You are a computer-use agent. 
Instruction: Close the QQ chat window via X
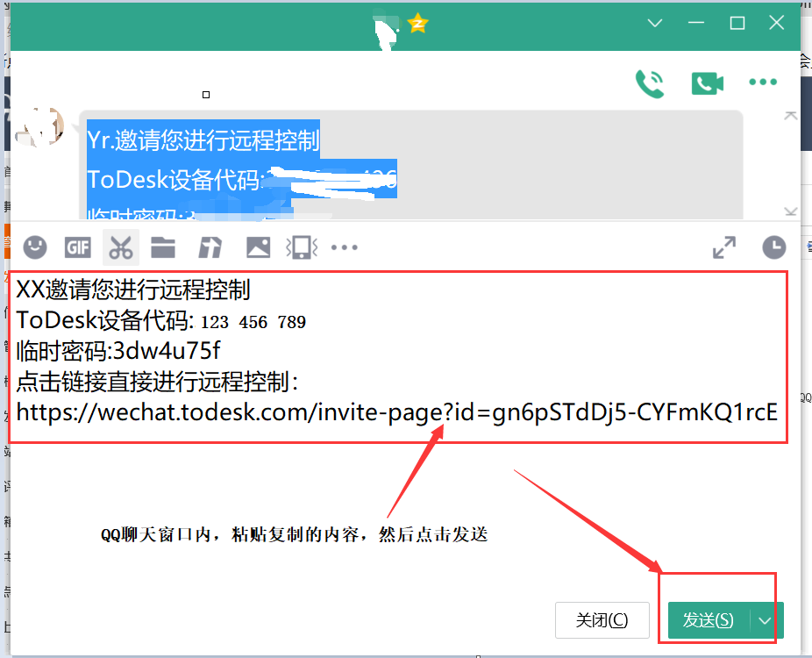point(777,23)
